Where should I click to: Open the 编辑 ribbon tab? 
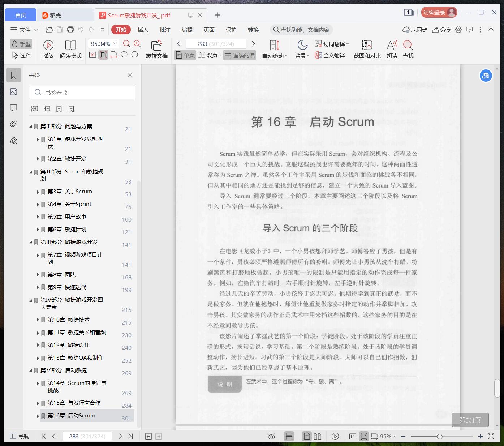pyautogui.click(x=187, y=30)
